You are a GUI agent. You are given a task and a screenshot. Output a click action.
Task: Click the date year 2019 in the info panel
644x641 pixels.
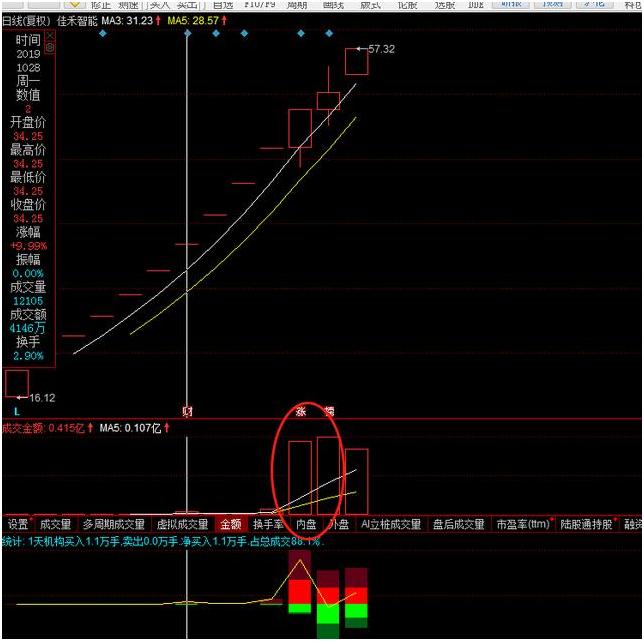click(x=28, y=54)
